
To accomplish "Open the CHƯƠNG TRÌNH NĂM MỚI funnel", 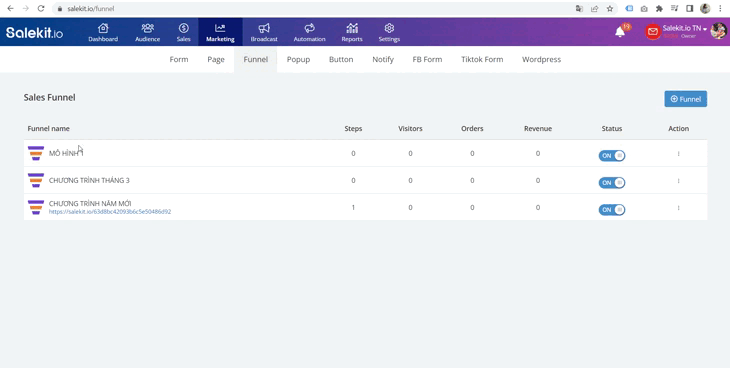I will coord(90,204).
